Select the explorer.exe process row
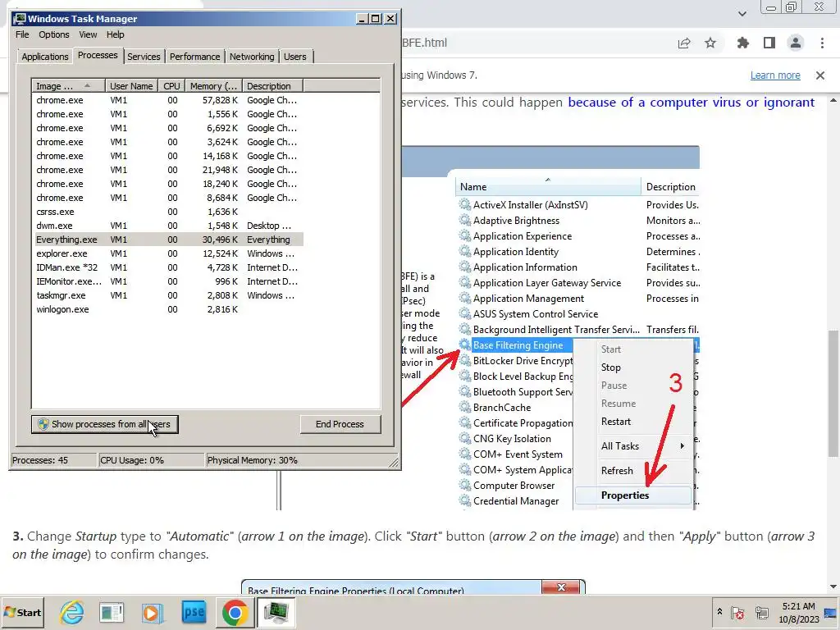 coord(168,253)
